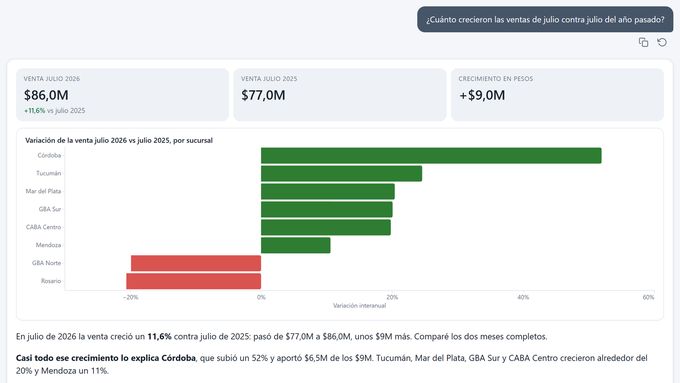Click the '+$9,0M' headline value
Image resolution: width=680 pixels, height=383 pixels.
click(x=482, y=95)
